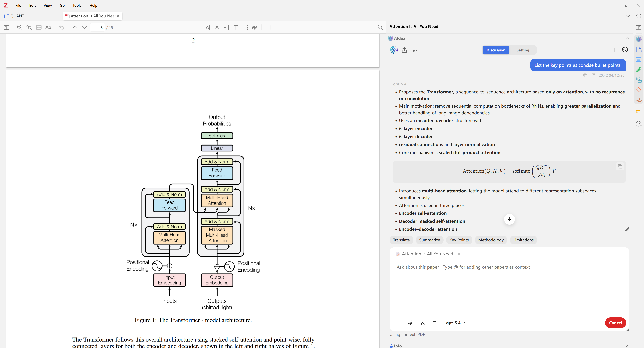The height and width of the screenshot is (348, 644).
Task: Click the Ask about this paper input box
Action: pos(509,287)
